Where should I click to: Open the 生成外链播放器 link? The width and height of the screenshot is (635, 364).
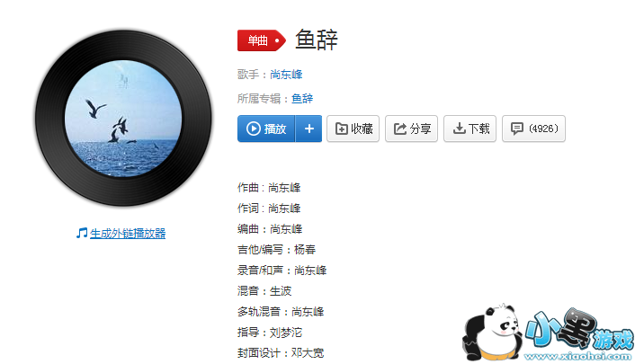click(128, 234)
